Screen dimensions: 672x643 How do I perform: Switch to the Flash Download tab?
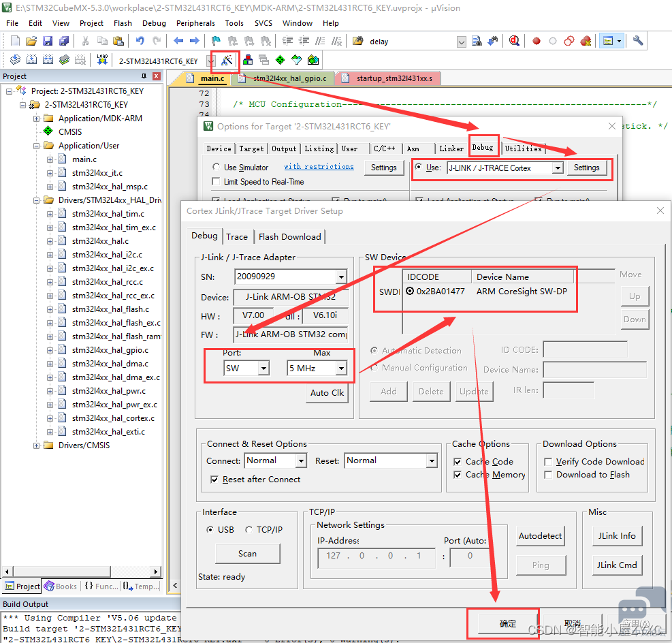point(290,236)
